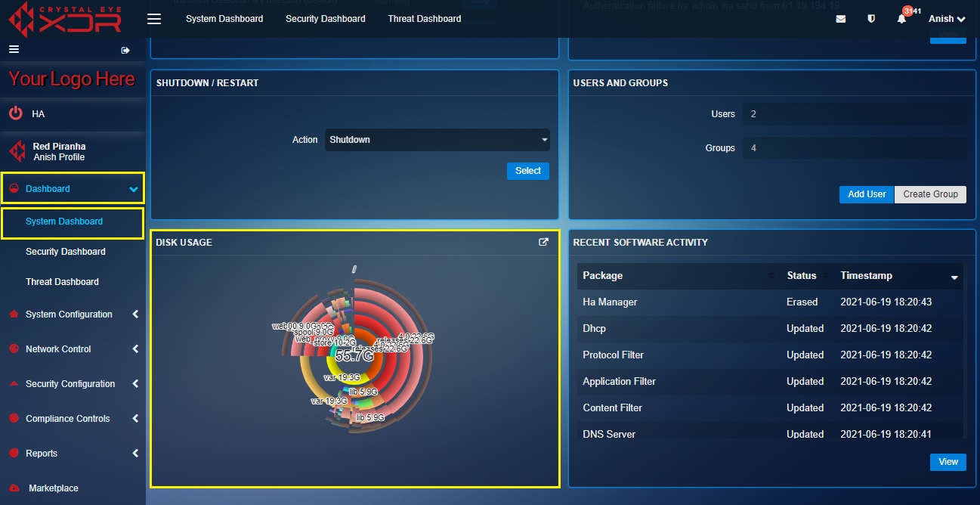Open the Anish user account dropdown
980x505 pixels.
point(947,19)
